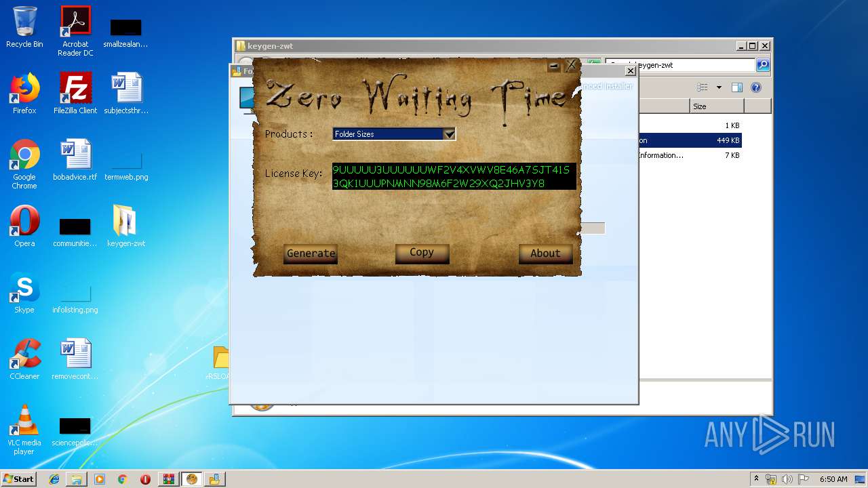Click the Change your view icon in Explorer

tap(703, 87)
